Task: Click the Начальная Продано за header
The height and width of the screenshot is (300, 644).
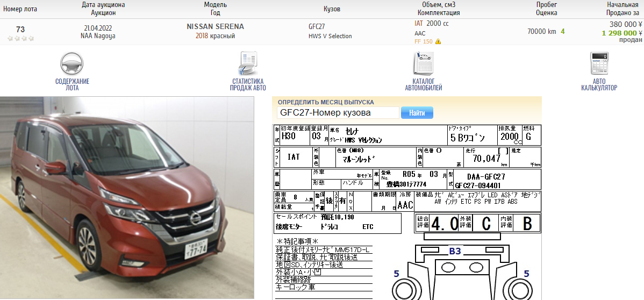Action: coord(622,9)
